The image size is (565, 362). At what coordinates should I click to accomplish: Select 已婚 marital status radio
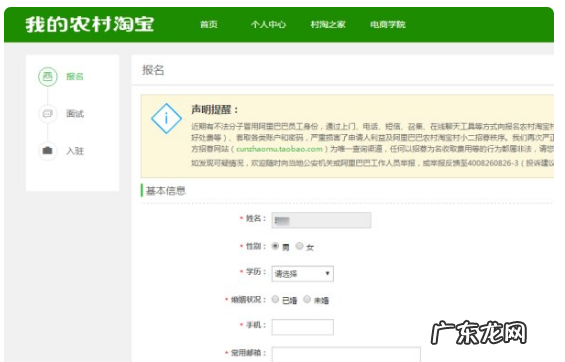click(x=275, y=299)
